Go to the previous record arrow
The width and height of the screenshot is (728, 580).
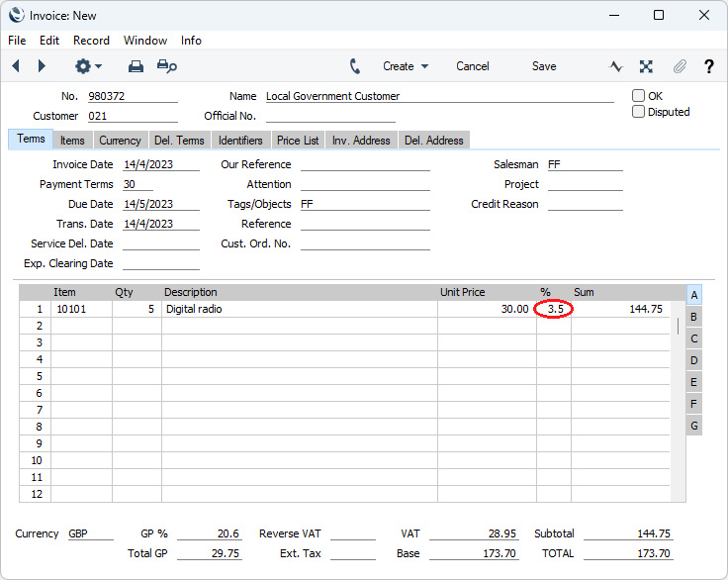(x=16, y=66)
